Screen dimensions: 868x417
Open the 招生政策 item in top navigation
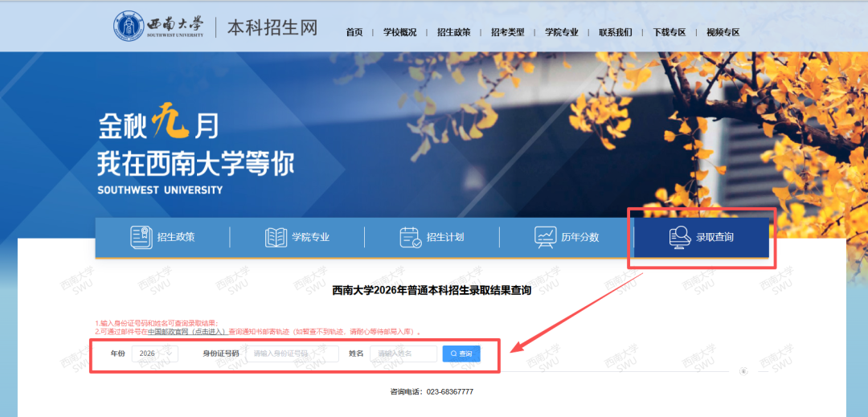[x=454, y=32]
